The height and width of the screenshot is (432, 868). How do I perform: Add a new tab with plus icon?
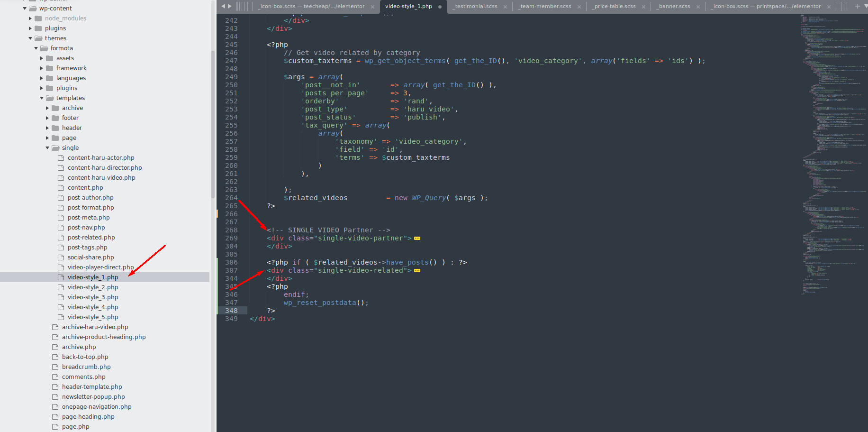click(x=858, y=6)
